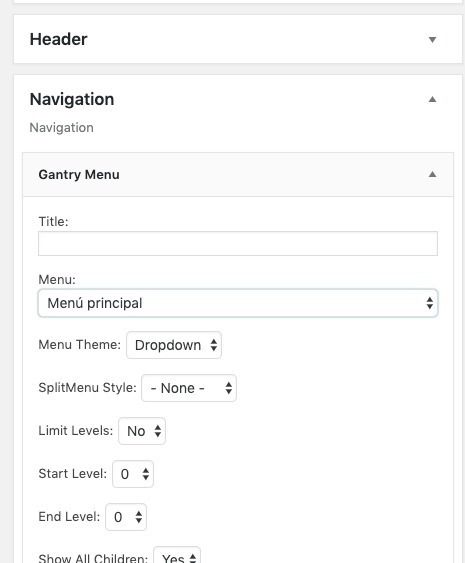Image resolution: width=465 pixels, height=563 pixels.
Task: Click the 'Limit Levels:' label text
Action: click(x=75, y=431)
